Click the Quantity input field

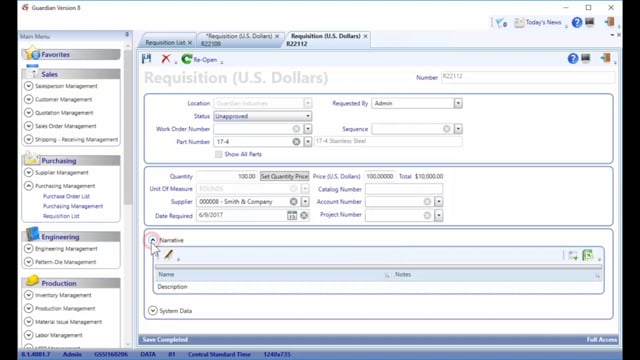(227, 176)
